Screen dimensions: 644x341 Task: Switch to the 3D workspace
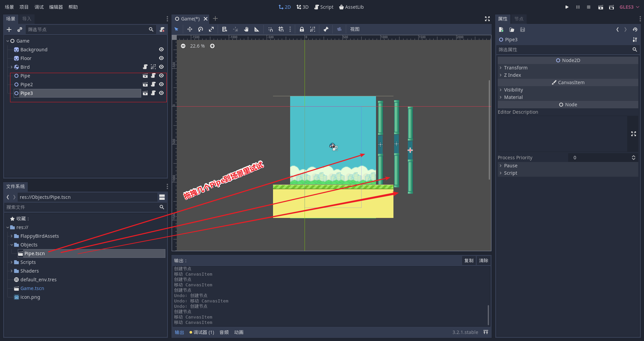pos(303,7)
